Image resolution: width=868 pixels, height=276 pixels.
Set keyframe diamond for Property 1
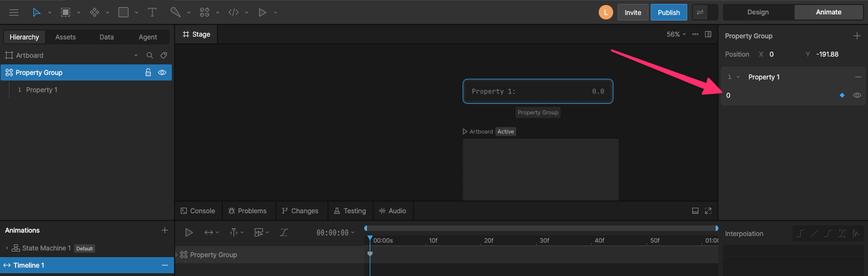click(x=842, y=96)
